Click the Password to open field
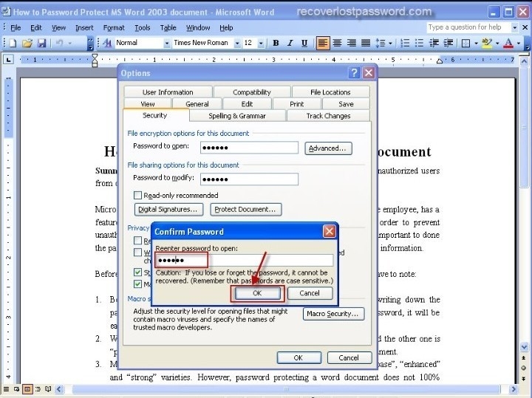 pos(250,148)
